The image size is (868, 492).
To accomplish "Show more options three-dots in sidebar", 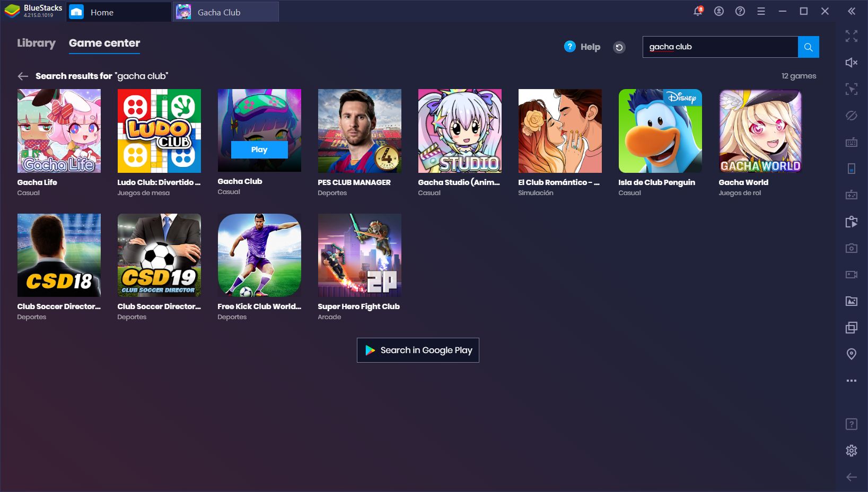I will point(852,381).
